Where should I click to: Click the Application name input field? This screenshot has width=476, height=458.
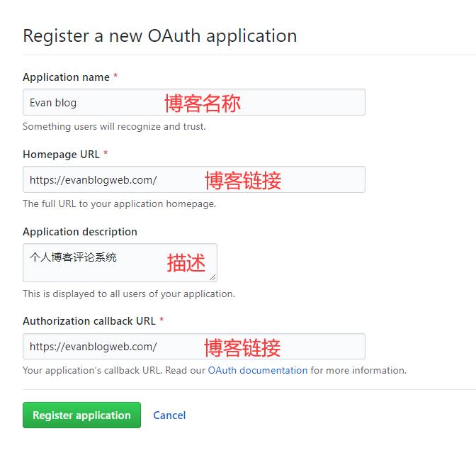193,102
